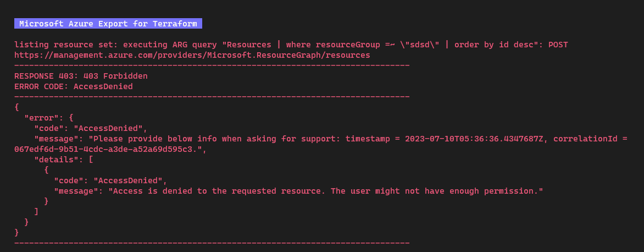Click the nested "code": "AccessDenied" inside details
Image resolution: width=644 pixels, height=252 pixels.
click(x=110, y=180)
